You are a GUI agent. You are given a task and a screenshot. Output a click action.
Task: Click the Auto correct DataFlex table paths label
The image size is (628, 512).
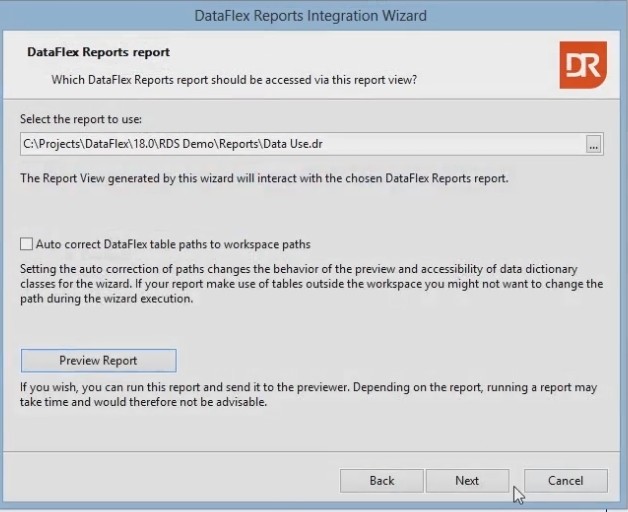coord(172,244)
